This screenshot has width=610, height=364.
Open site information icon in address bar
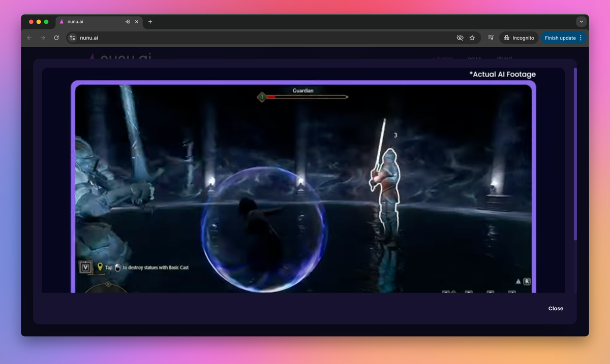tap(72, 38)
